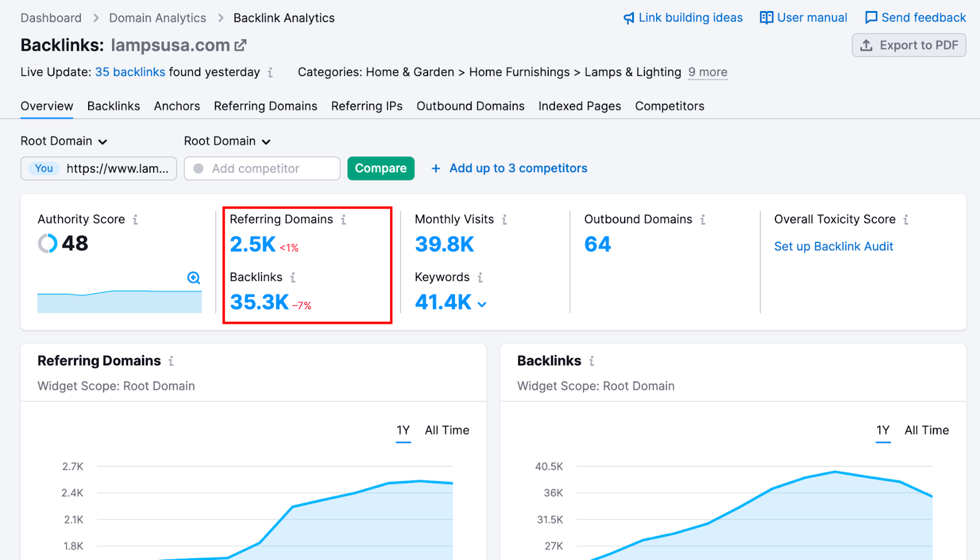Expand the Keywords 41.4K chevron

click(482, 304)
